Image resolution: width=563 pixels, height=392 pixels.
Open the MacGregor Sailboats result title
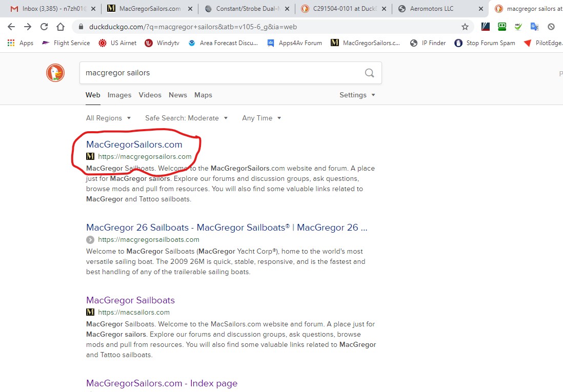pos(130,300)
